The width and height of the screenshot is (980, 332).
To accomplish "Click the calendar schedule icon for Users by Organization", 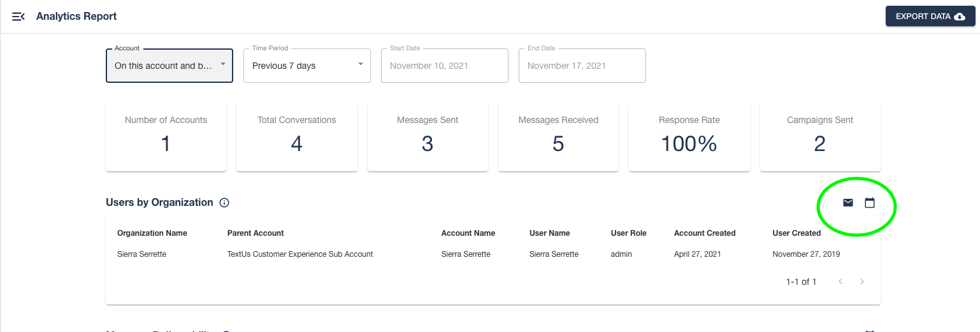I will click(870, 203).
